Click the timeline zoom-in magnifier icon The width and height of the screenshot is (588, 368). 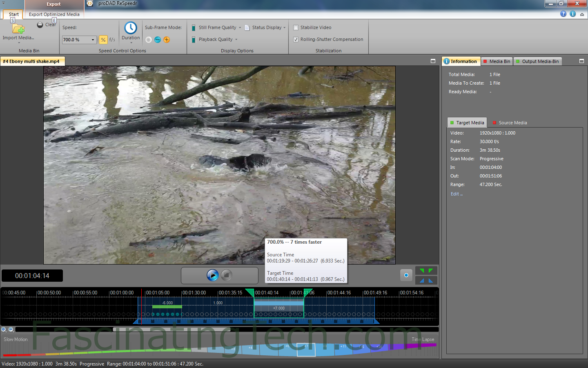point(4,330)
